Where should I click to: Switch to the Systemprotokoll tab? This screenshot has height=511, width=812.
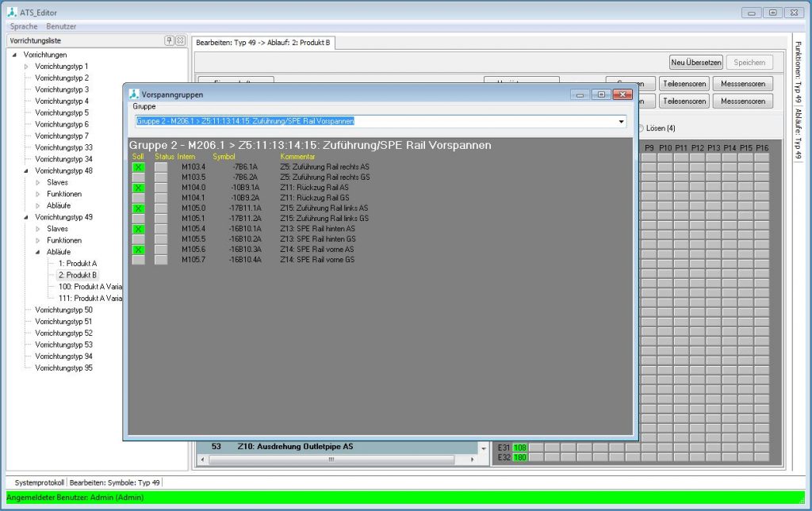[38, 482]
